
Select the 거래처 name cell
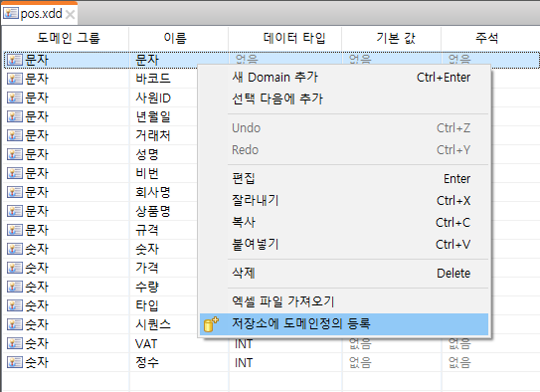click(153, 135)
